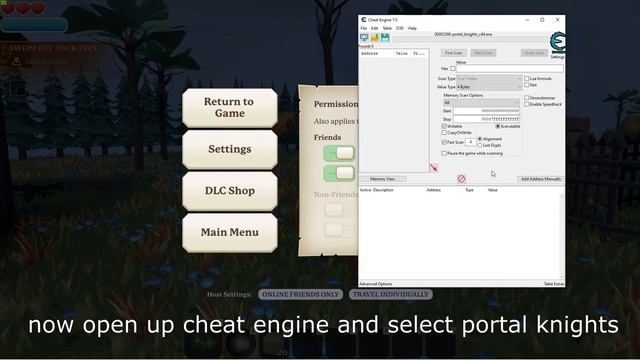The width and height of the screenshot is (640, 360).
Task: Enable the Unrandomizer checkbox
Action: pyautogui.click(x=527, y=98)
